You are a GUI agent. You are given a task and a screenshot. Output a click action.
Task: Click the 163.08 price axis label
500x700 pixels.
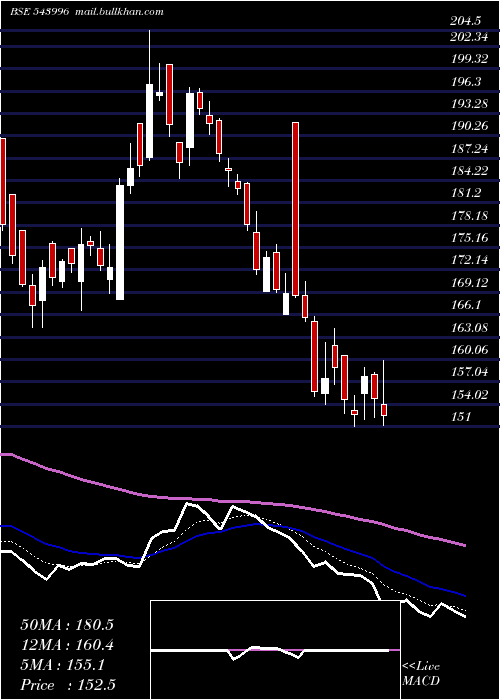[x=468, y=327]
